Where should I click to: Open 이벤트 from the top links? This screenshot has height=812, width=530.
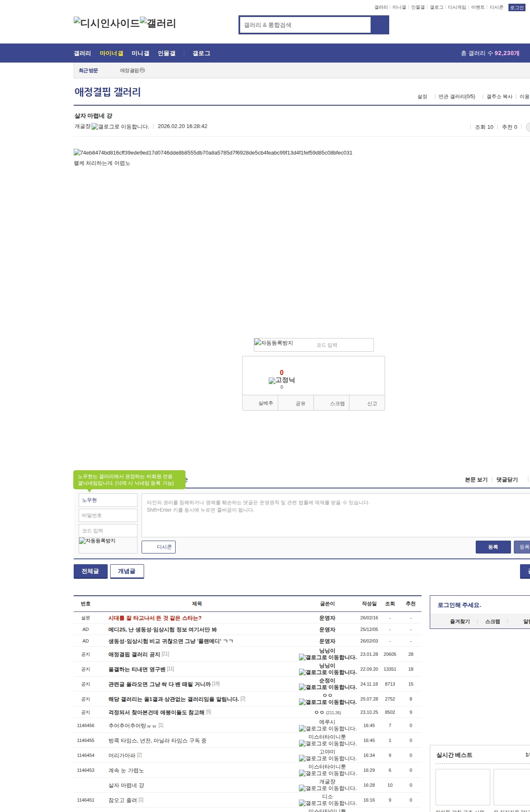click(x=478, y=7)
